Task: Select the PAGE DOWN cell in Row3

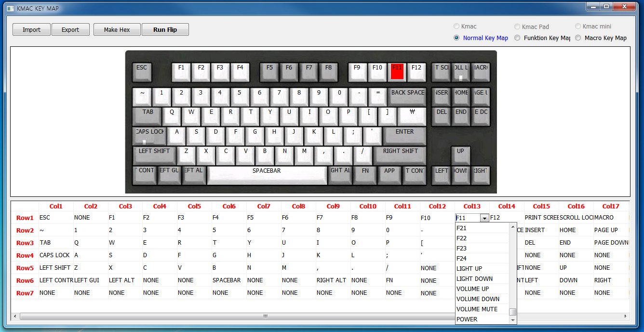Action: 611,243
